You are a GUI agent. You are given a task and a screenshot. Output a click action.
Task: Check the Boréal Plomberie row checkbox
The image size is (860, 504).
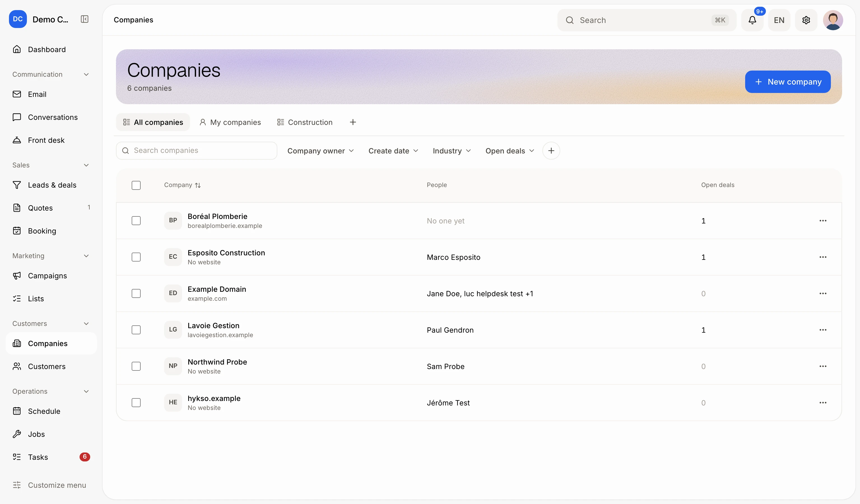coord(136,221)
